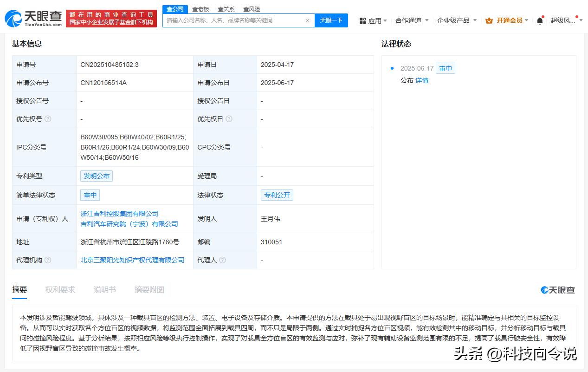Click the 天眼一下 search button

[331, 20]
